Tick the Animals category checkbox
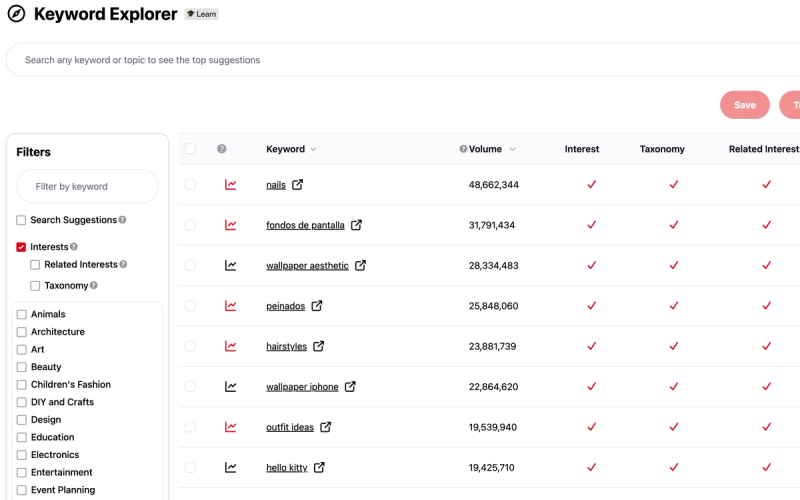 (22, 314)
